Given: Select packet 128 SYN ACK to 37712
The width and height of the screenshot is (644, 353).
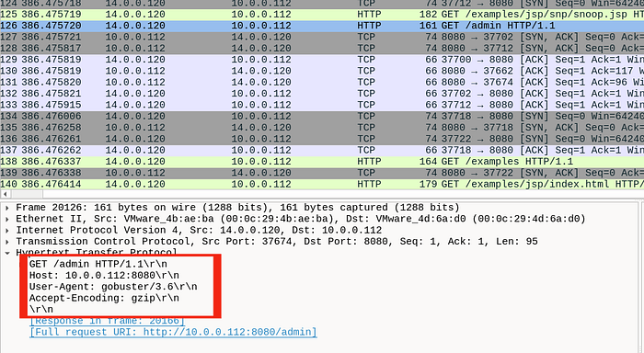Looking at the screenshot, I should [322, 49].
